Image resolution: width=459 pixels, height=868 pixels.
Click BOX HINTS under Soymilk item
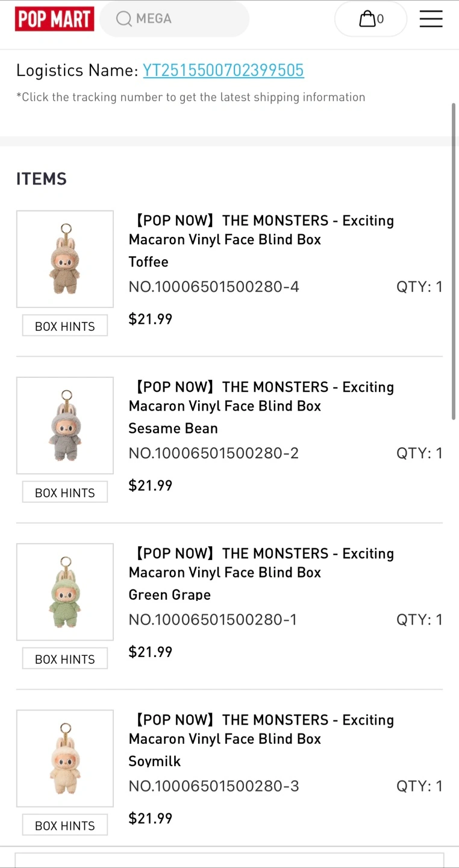(65, 825)
